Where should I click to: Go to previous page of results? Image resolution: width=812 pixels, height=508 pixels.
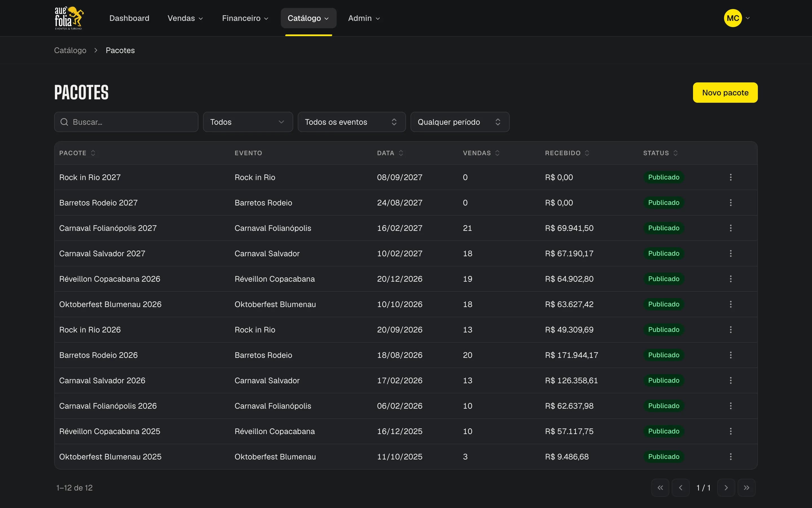[x=680, y=487]
